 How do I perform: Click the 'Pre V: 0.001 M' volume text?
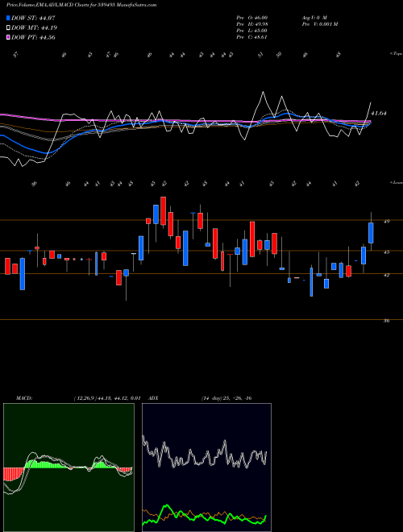click(319, 24)
